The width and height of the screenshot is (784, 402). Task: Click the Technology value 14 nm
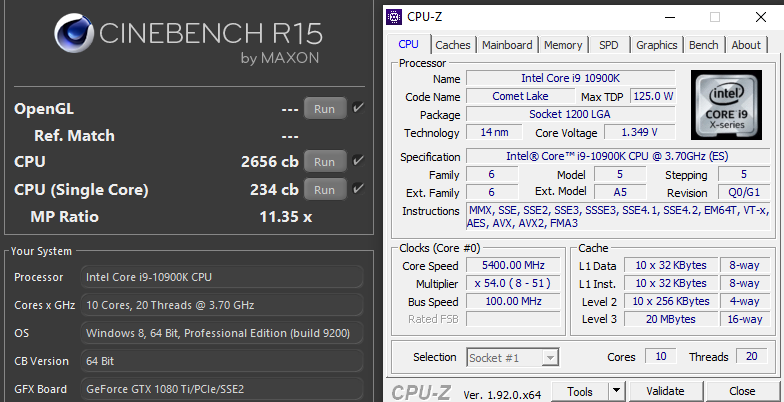click(494, 132)
